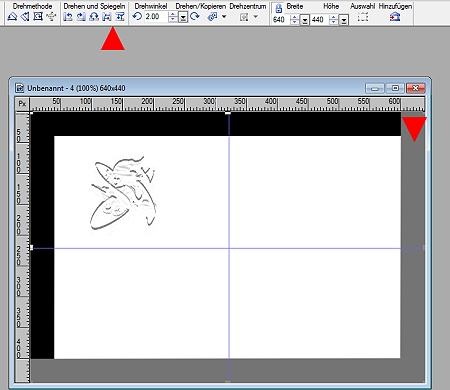Click the Px ruler unit button
Viewport: 450px width, 390px height.
[x=22, y=104]
